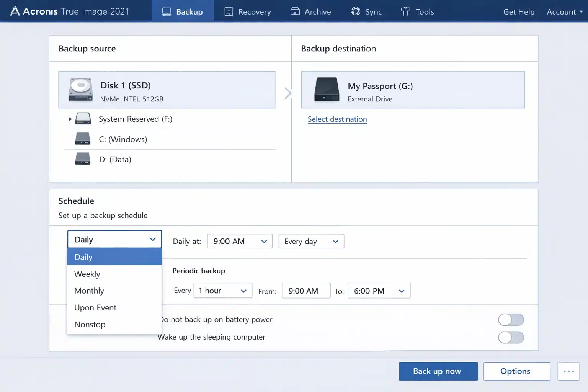The image size is (588, 392).
Task: Click the My Passport external drive icon
Action: [x=327, y=90]
